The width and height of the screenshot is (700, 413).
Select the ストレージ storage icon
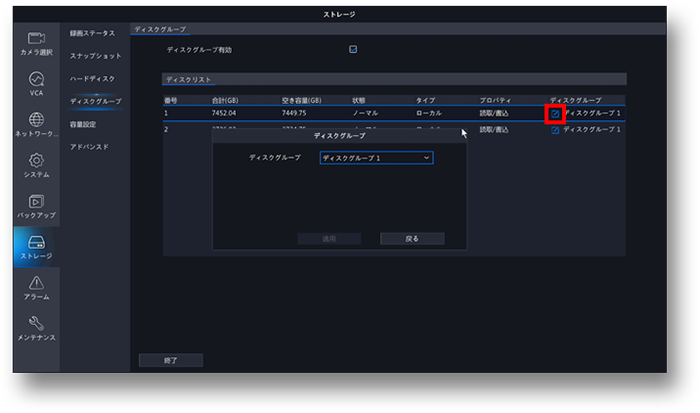point(36,247)
